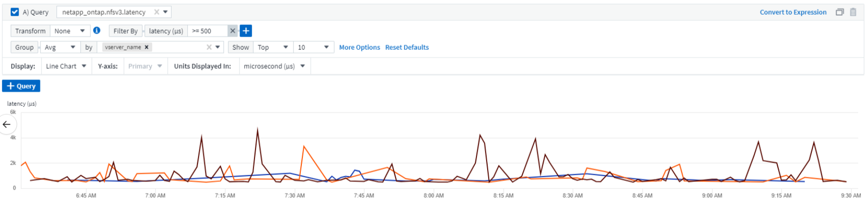Click the filter value field >= 500
Screen dimensions: 868x204
tap(207, 31)
